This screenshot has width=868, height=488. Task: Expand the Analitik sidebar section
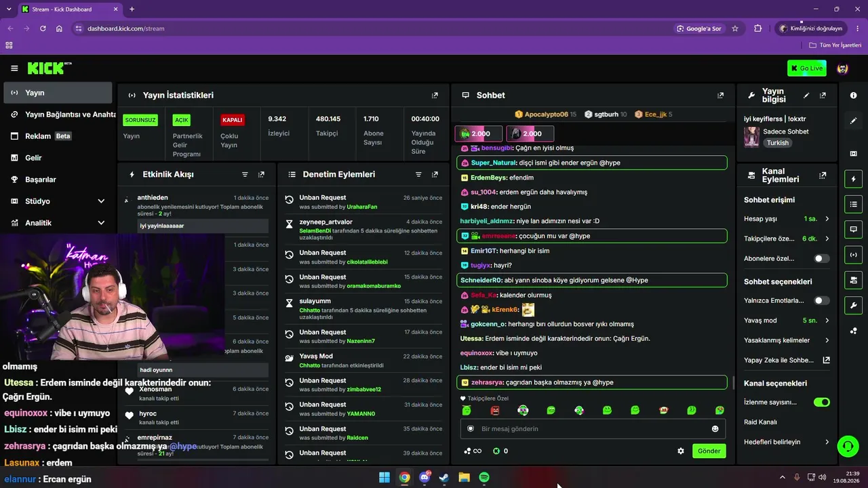click(x=101, y=223)
